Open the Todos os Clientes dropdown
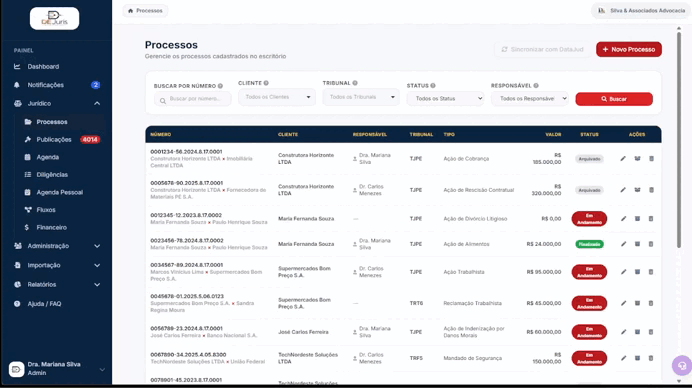The height and width of the screenshot is (388, 692). click(x=277, y=97)
